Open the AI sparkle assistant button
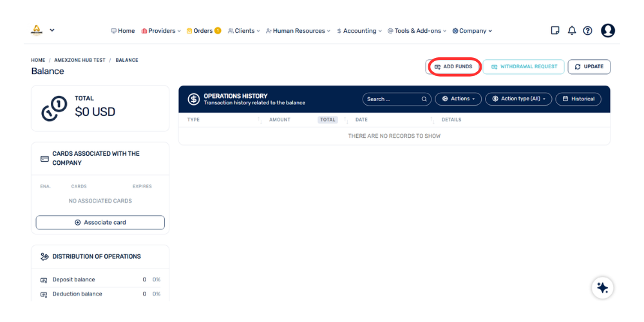This screenshot has height=322, width=644. tap(603, 288)
